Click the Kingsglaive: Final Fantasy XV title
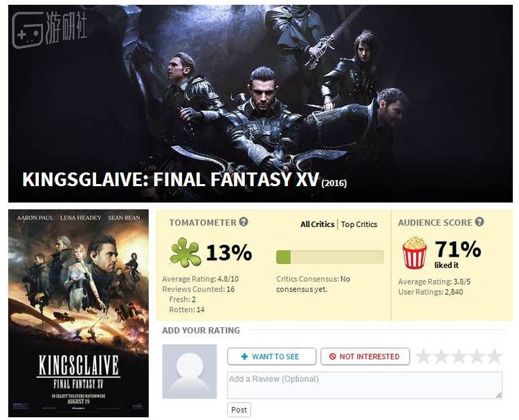This screenshot has width=519, height=420. coord(171,180)
